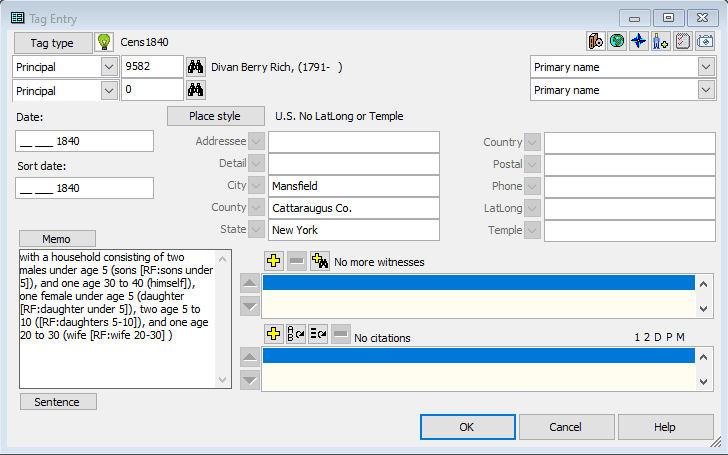
Task: Click the add person icon in toolbar
Action: (x=661, y=41)
